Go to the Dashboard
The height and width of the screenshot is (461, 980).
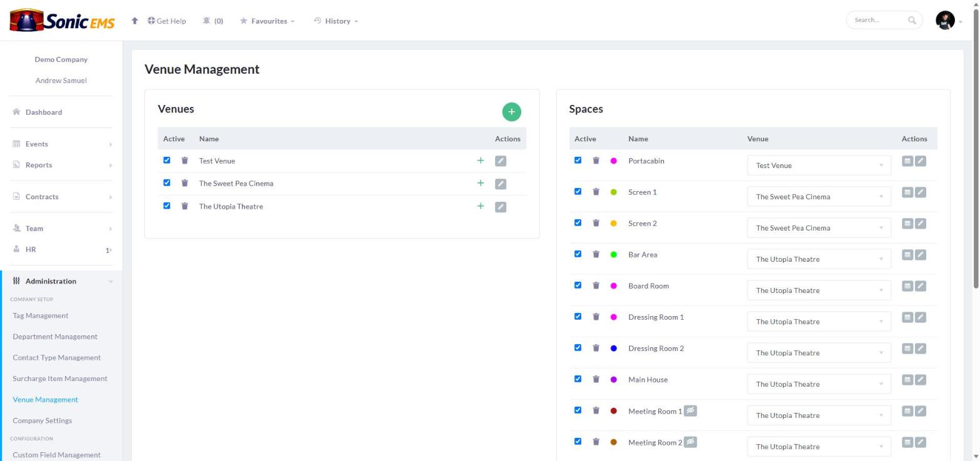coord(44,112)
